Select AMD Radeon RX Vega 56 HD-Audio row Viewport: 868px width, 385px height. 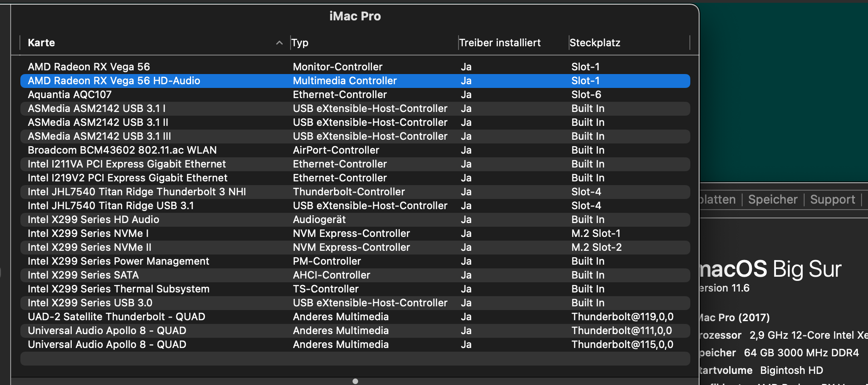(x=355, y=81)
